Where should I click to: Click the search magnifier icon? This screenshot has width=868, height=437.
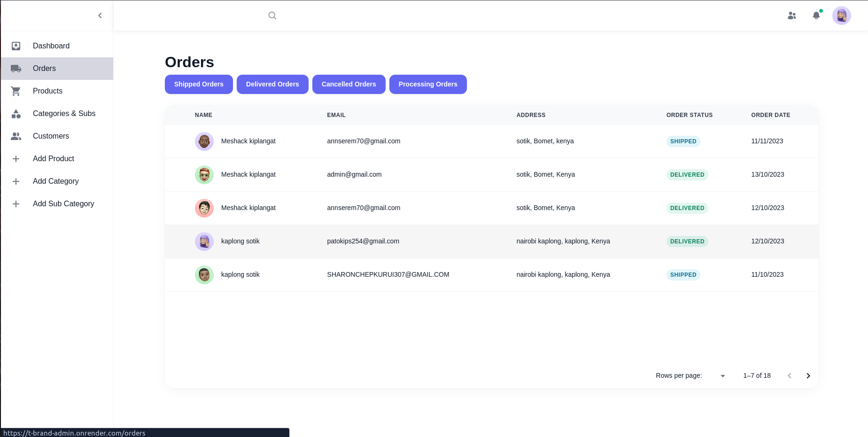coord(272,16)
